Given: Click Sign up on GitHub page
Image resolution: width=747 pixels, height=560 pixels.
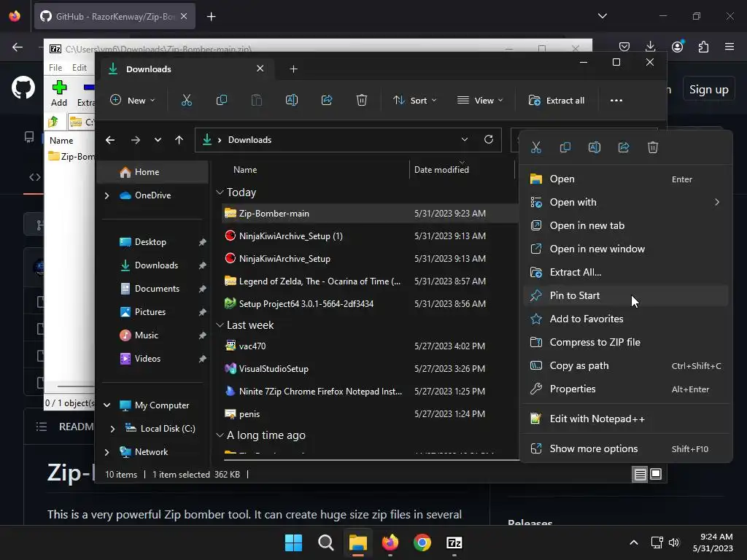Looking at the screenshot, I should pos(709,90).
